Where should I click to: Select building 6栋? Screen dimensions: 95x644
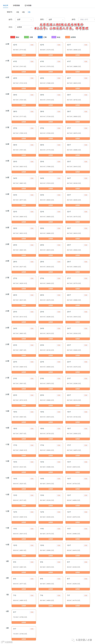(x=23, y=12)
